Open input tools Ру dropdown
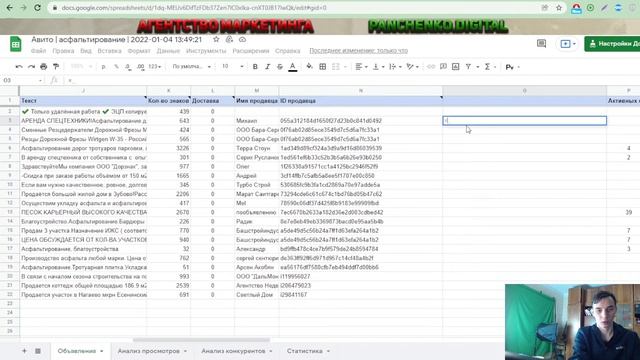The image size is (640, 360). coord(512,67)
